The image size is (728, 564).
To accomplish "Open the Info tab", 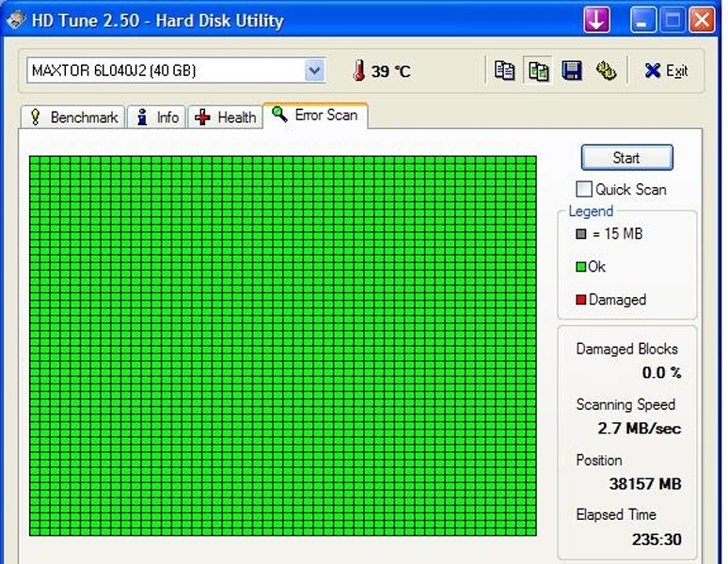I will pos(156,117).
